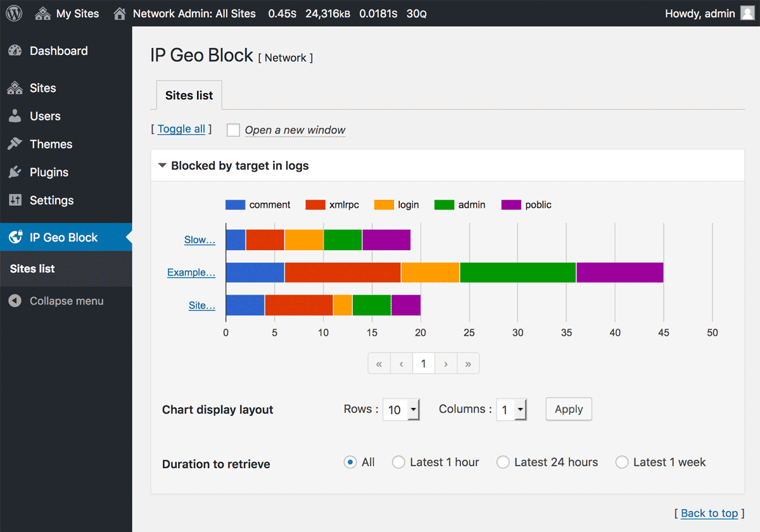Enable the Open a new window checkbox
This screenshot has width=760, height=532.
234,130
